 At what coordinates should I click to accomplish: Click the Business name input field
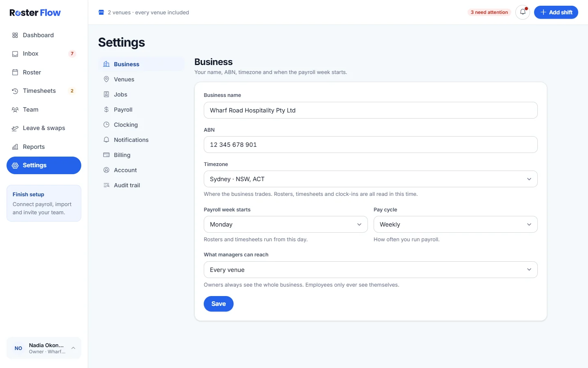[370, 110]
